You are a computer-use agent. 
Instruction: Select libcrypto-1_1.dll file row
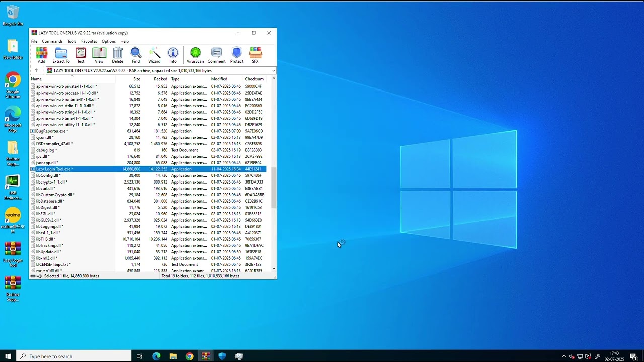(x=148, y=182)
